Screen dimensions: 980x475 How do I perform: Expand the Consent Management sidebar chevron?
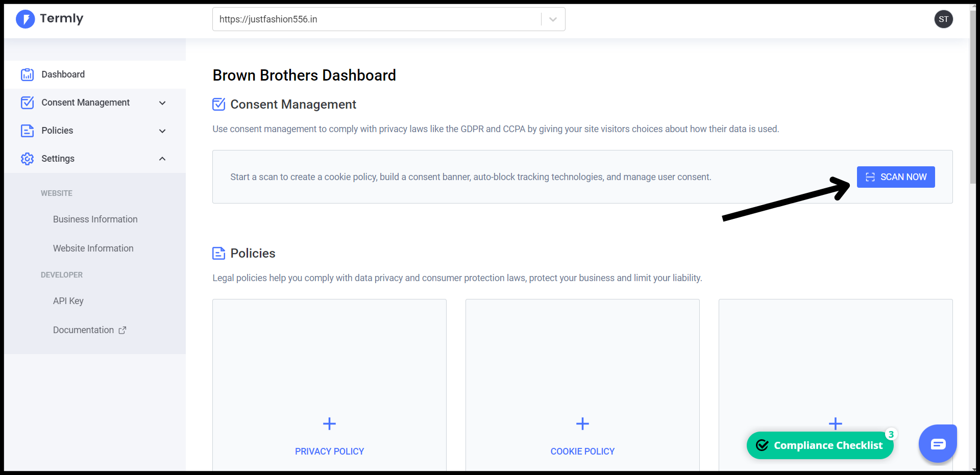point(162,103)
